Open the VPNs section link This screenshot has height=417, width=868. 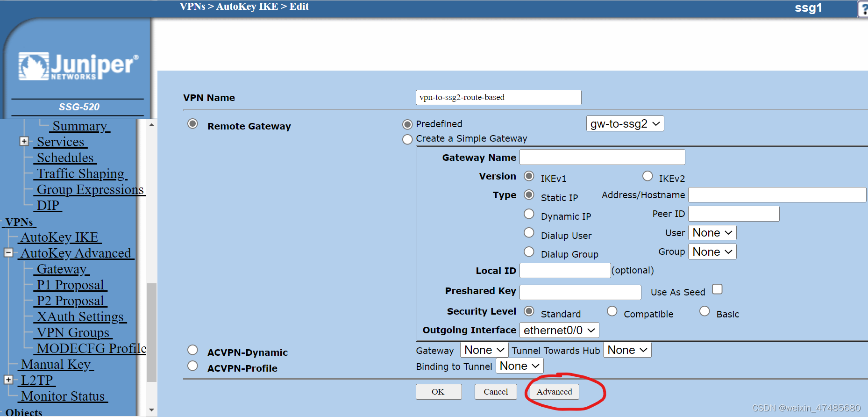click(x=19, y=222)
